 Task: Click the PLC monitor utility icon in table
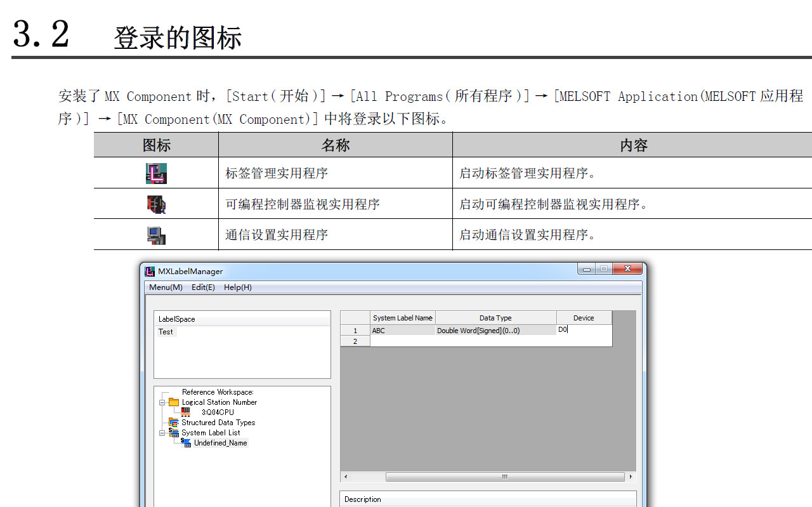click(156, 204)
